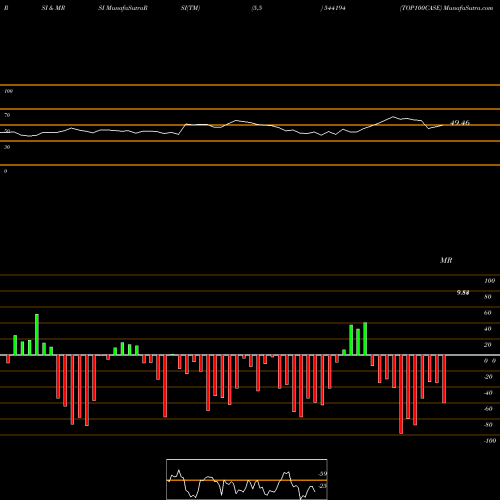This screenshot has height=500, width=500.
Task: Click the '544194' code in header
Action: coord(334,8)
